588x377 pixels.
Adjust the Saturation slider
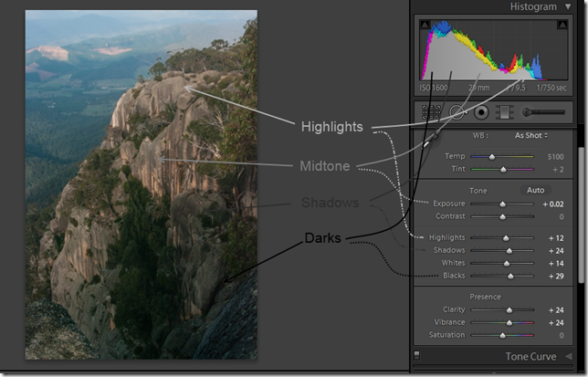point(502,335)
